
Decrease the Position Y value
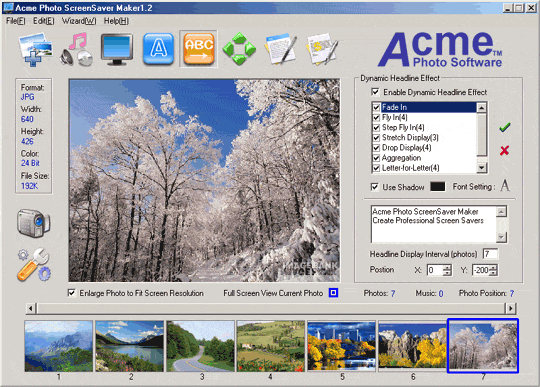494,273
